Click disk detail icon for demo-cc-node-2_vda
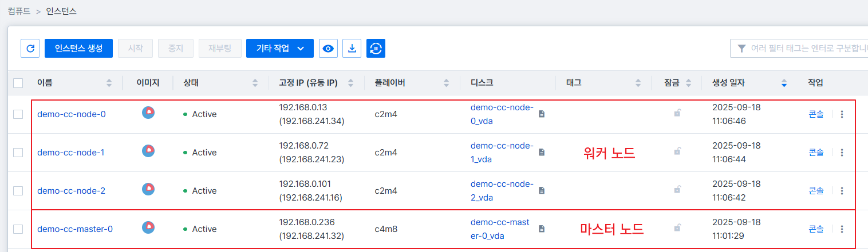 pyautogui.click(x=542, y=190)
